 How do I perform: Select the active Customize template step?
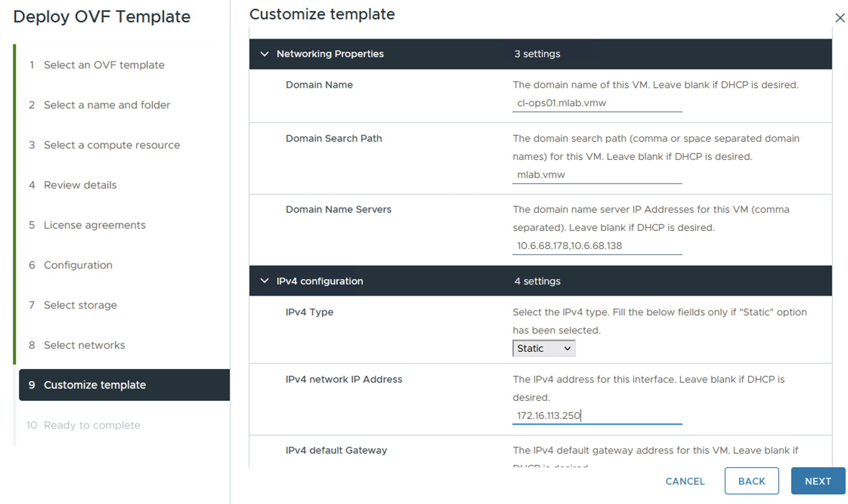point(94,385)
